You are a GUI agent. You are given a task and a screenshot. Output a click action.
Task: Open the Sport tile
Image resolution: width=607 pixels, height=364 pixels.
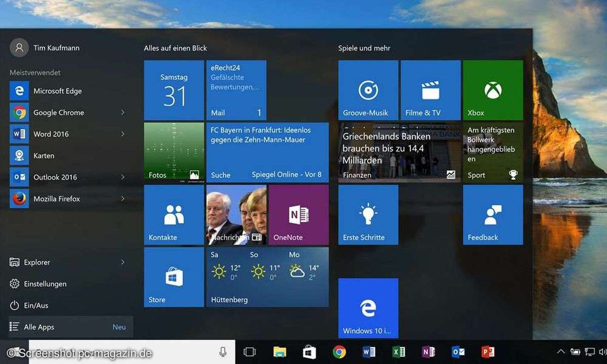(493, 152)
